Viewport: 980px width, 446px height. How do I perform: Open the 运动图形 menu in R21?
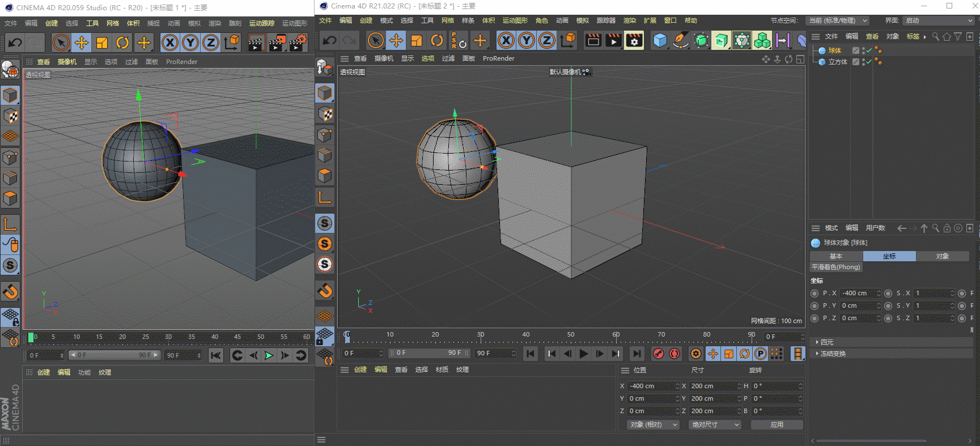tap(514, 20)
